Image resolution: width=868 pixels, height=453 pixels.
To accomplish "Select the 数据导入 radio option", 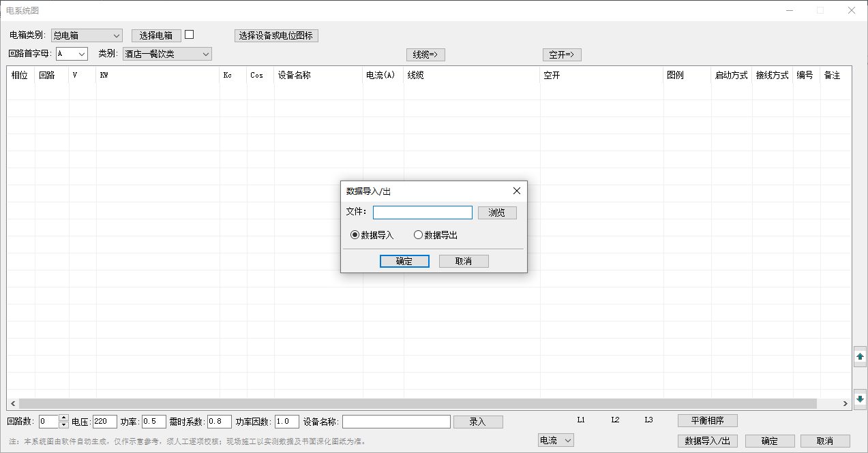I will (x=372, y=235).
